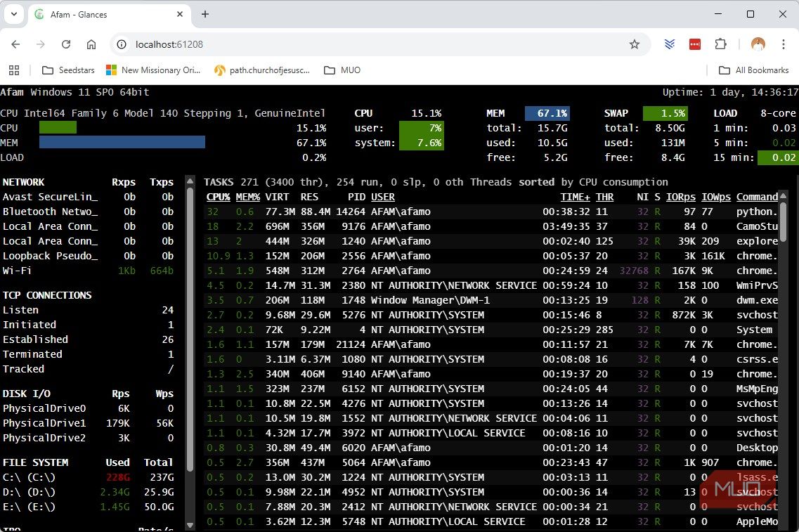Viewport: 799px width, 532px height.
Task: Click the 15 min load 0.02 value
Action: point(778,157)
